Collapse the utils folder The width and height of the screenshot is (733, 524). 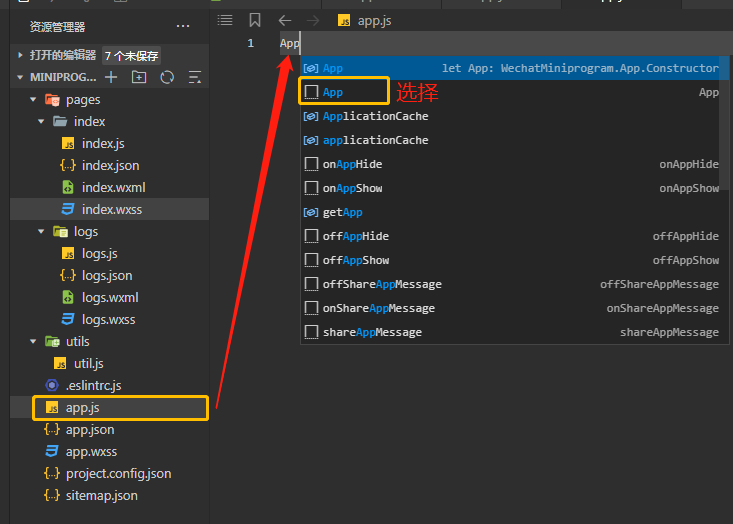33,341
